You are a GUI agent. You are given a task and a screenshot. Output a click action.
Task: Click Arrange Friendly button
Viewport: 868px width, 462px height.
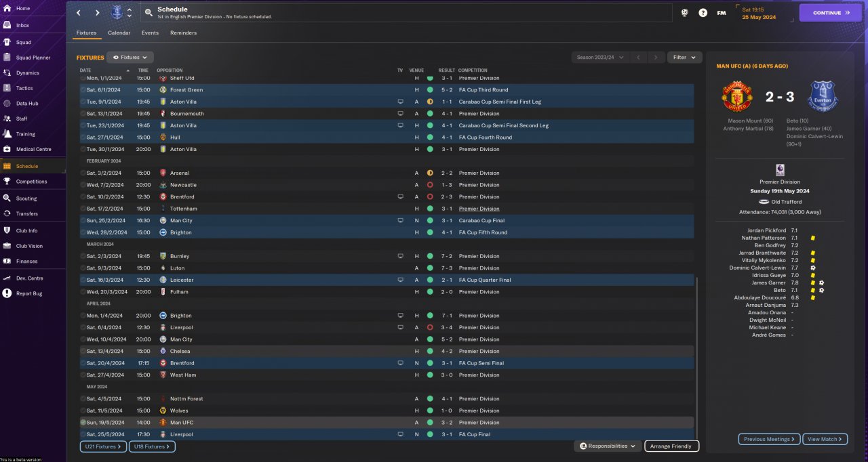click(671, 446)
